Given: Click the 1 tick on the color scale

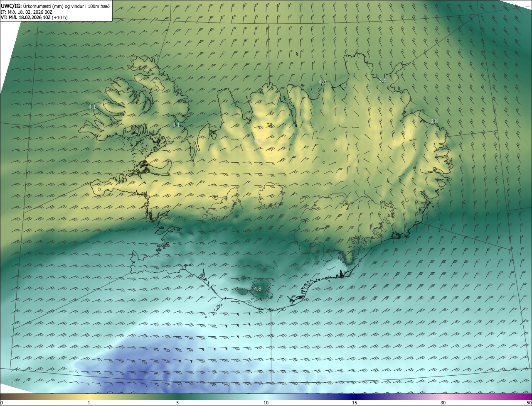Looking at the screenshot, I should tap(89, 403).
